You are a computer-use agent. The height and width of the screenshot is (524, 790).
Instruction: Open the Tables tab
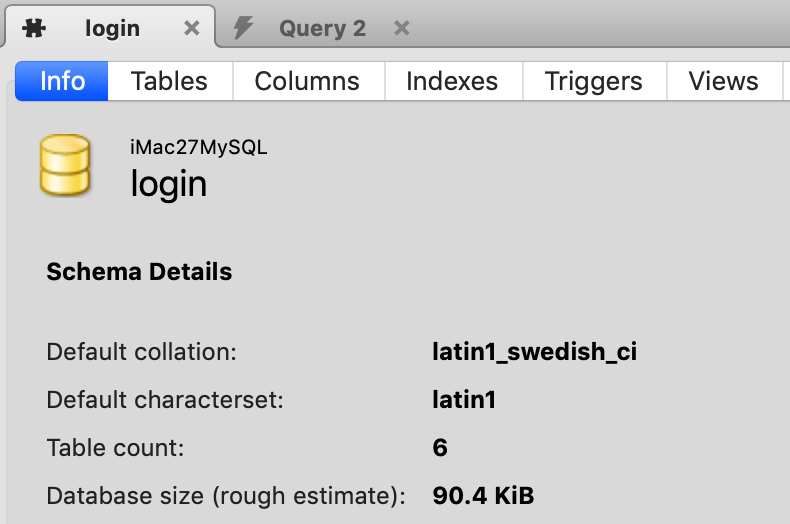coord(169,81)
